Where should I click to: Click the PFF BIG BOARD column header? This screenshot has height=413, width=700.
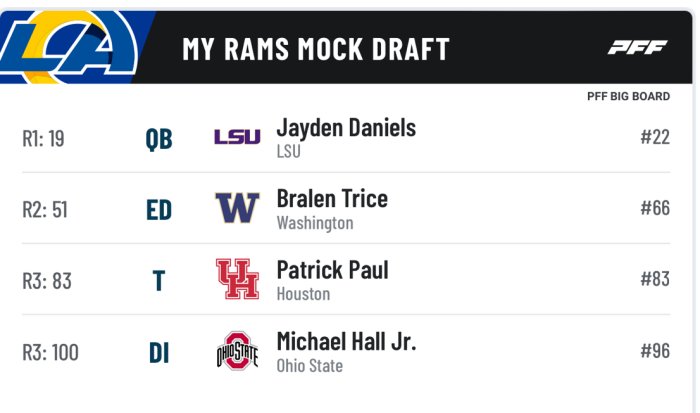(x=629, y=96)
